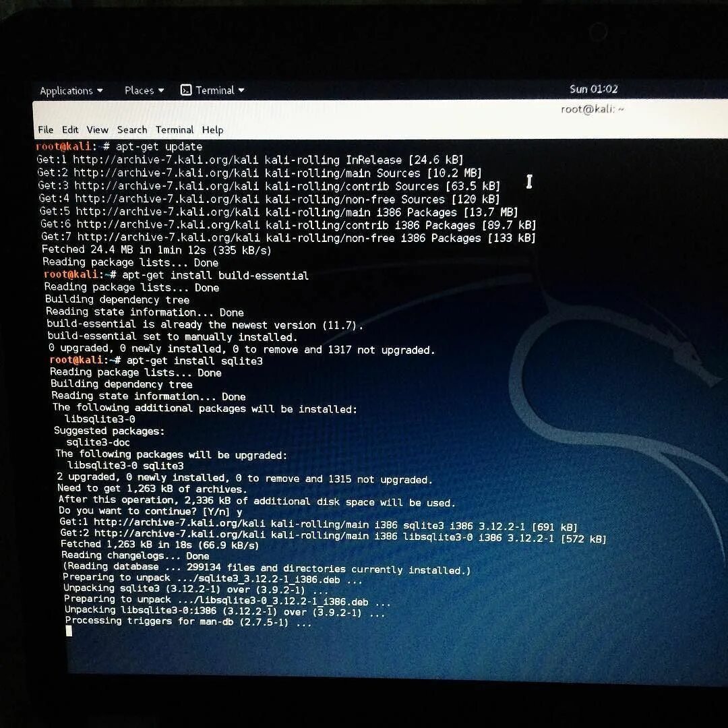Click the Get:6 contrib i386 Packages line

pyautogui.click(x=289, y=224)
